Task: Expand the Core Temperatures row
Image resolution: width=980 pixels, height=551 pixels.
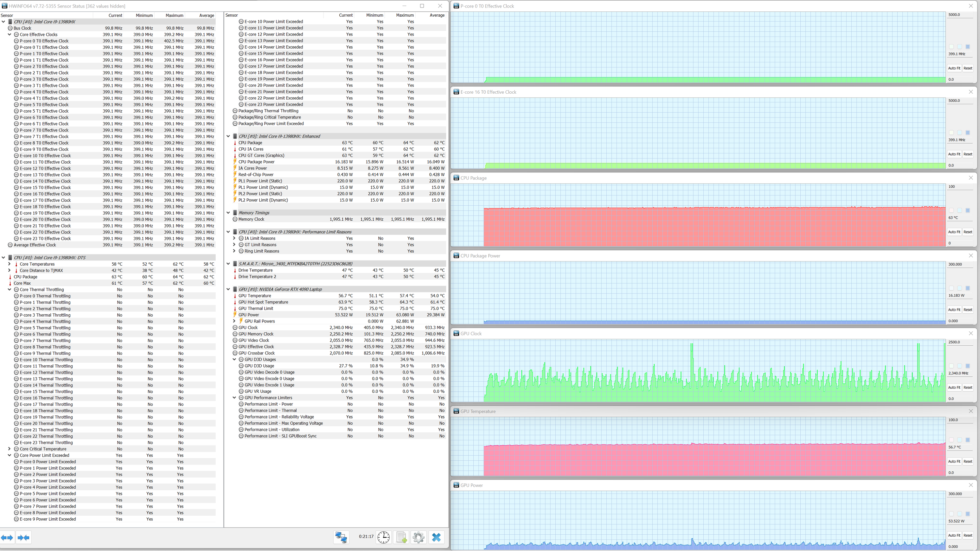Action: coord(9,264)
